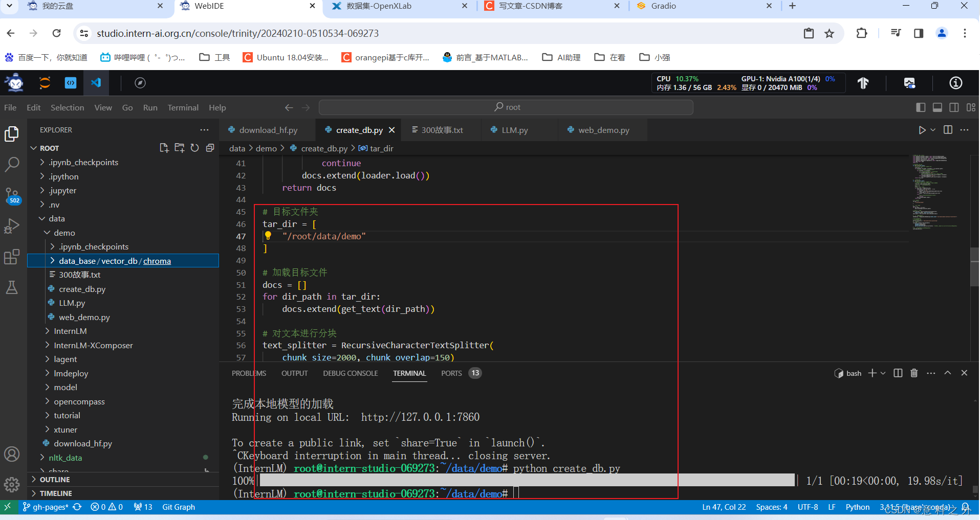Open the Selection menu
The image size is (980, 520).
tap(67, 107)
